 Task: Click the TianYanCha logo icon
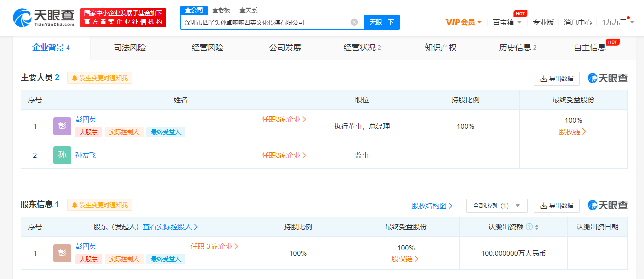pyautogui.click(x=22, y=18)
